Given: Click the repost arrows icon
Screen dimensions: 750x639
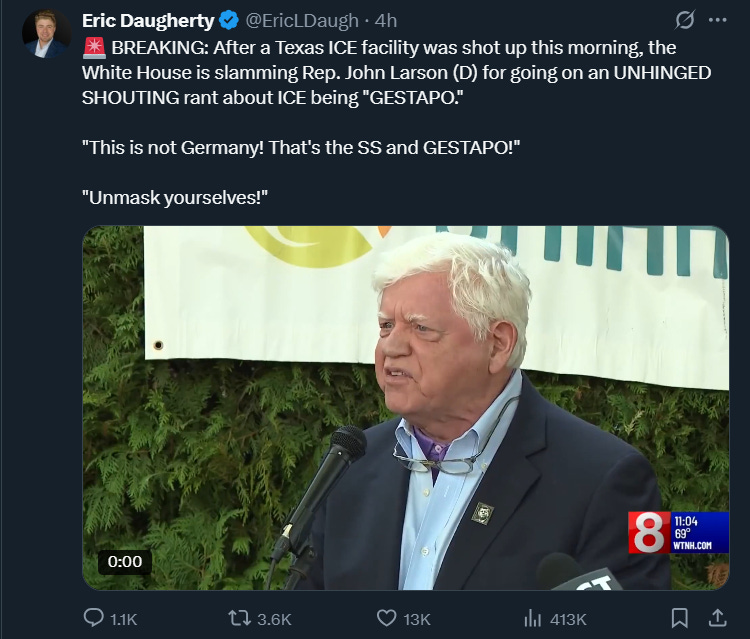Looking at the screenshot, I should 239,618.
